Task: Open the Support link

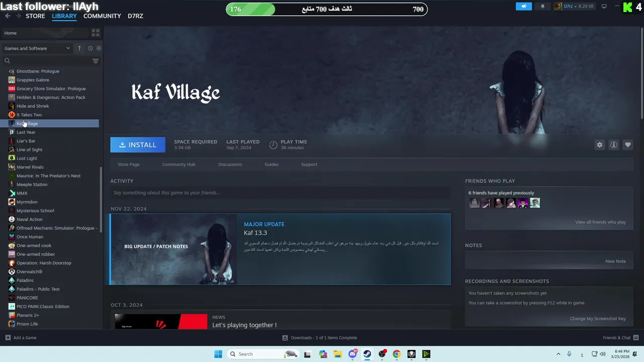Action: click(x=309, y=164)
